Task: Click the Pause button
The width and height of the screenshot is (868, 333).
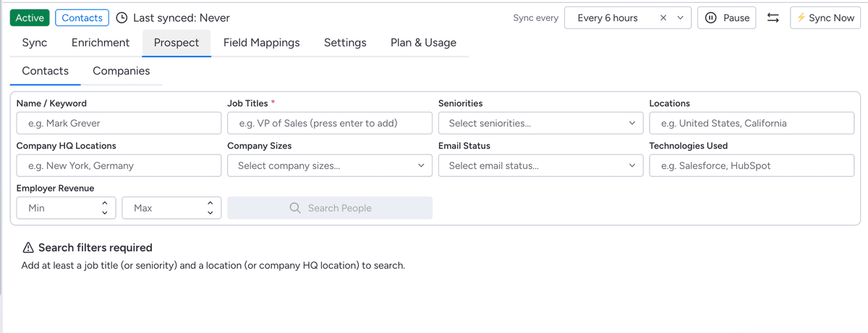Action: click(727, 18)
